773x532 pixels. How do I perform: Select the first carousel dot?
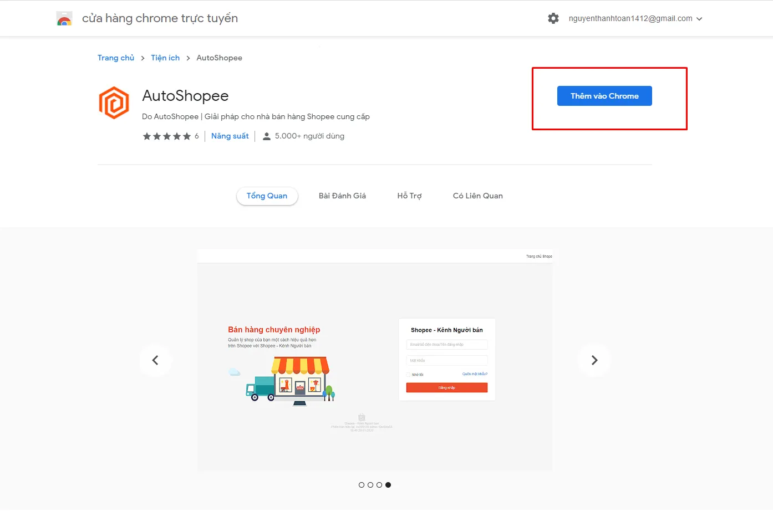pyautogui.click(x=362, y=485)
